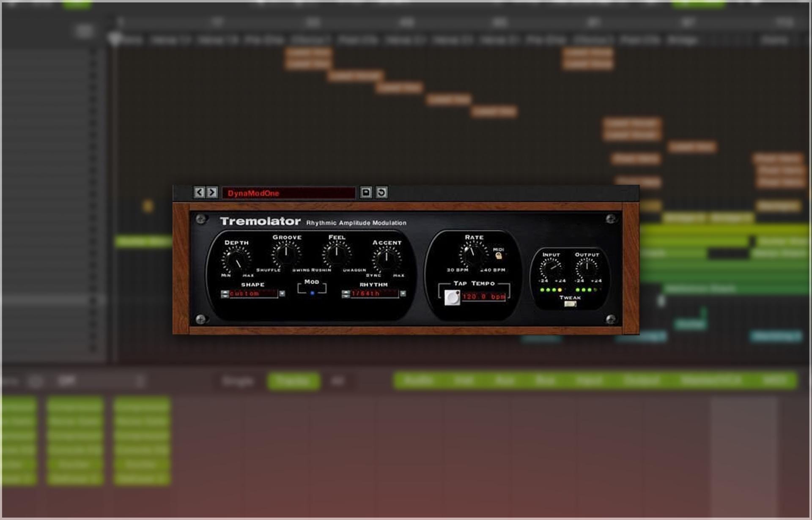The width and height of the screenshot is (812, 520).
Task: Click the Groove knob
Action: pos(286,254)
